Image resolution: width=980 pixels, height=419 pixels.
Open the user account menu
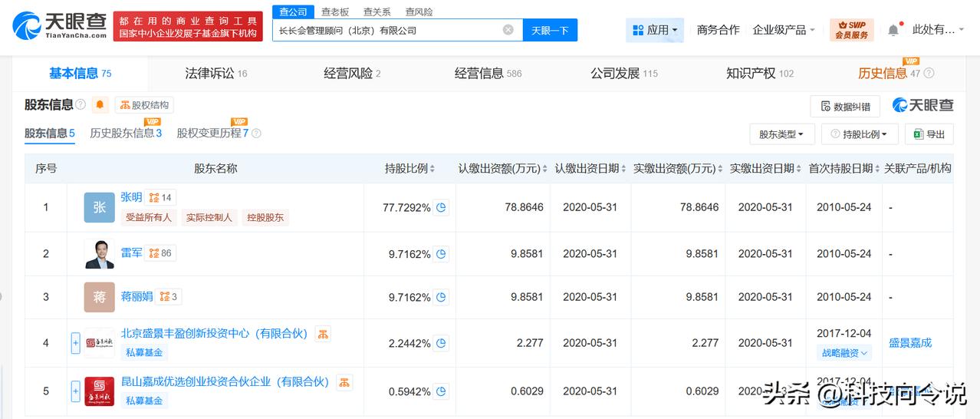[x=939, y=30]
